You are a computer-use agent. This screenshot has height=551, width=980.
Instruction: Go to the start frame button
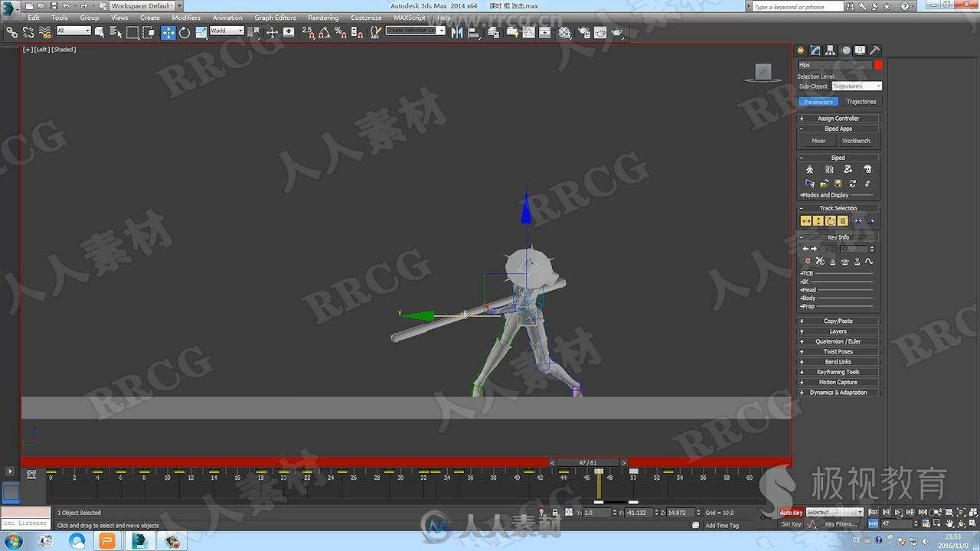click(x=874, y=512)
